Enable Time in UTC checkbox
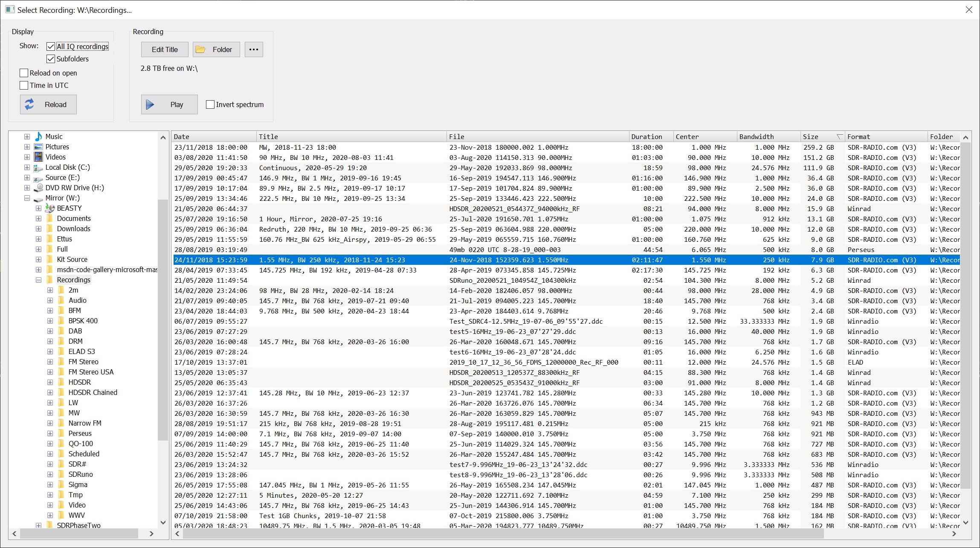Image resolution: width=980 pixels, height=548 pixels. [x=24, y=85]
